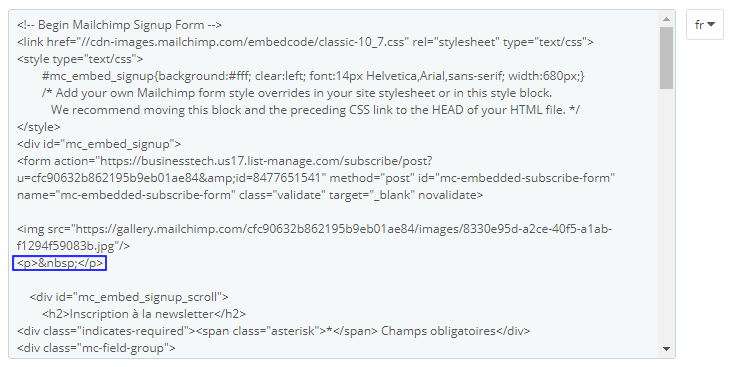Image resolution: width=729 pixels, height=367 pixels.
Task: Click the opening style type="text/css" tag line
Action: point(80,59)
